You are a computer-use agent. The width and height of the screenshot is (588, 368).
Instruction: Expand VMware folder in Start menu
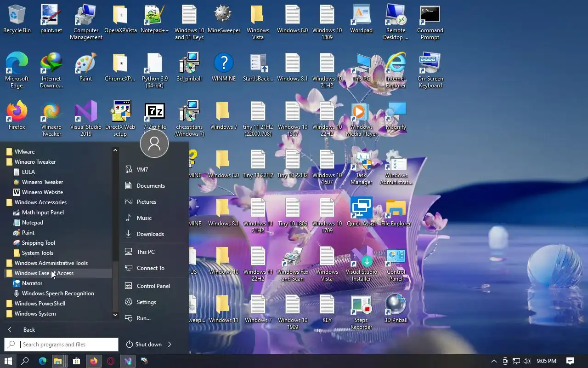[57, 152]
